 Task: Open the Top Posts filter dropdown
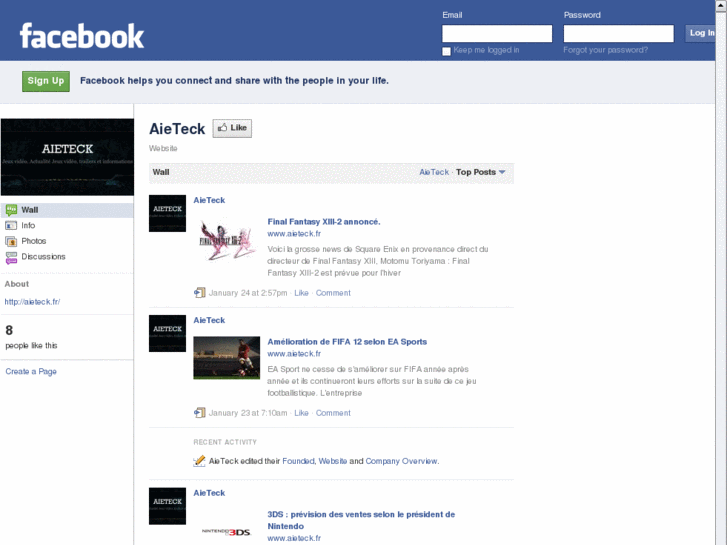pyautogui.click(x=480, y=172)
